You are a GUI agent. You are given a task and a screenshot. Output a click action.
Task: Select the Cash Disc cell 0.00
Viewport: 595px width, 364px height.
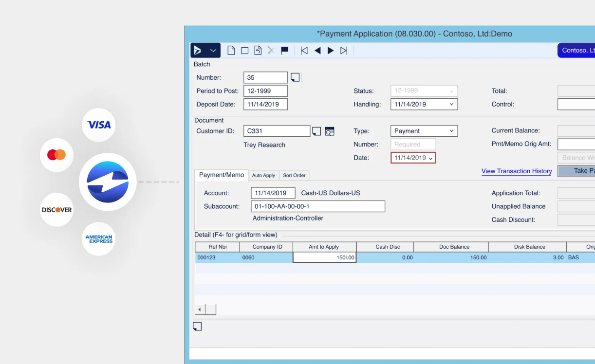385,257
